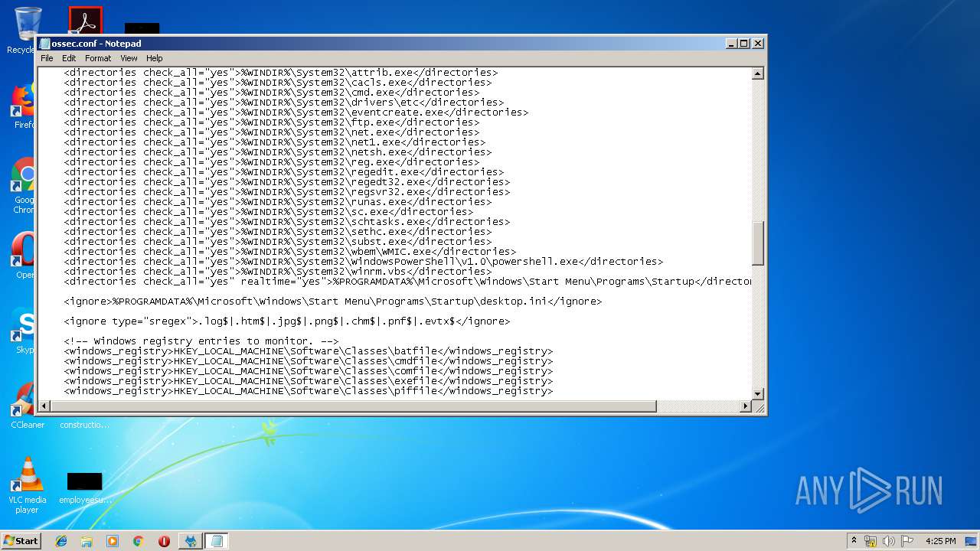This screenshot has height=551, width=980.
Task: Show hidden tray icons arrow
Action: point(854,540)
